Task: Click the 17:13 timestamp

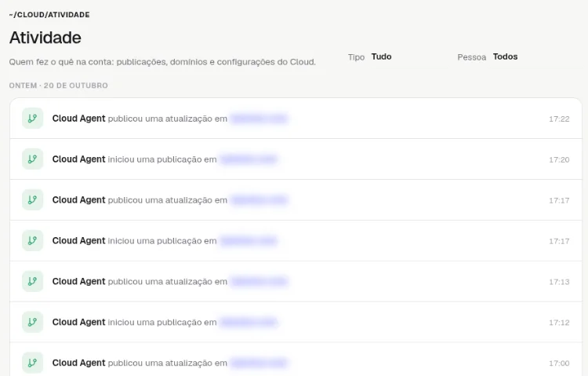Action: (559, 282)
